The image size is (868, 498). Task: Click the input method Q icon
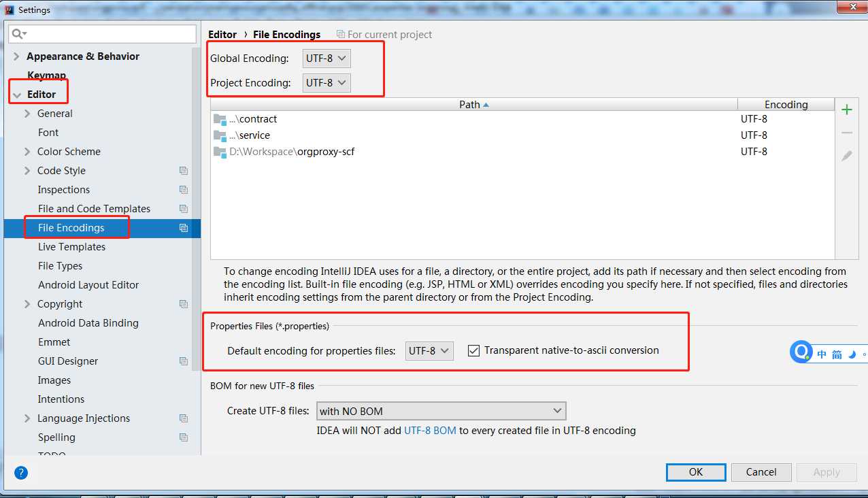tap(802, 352)
